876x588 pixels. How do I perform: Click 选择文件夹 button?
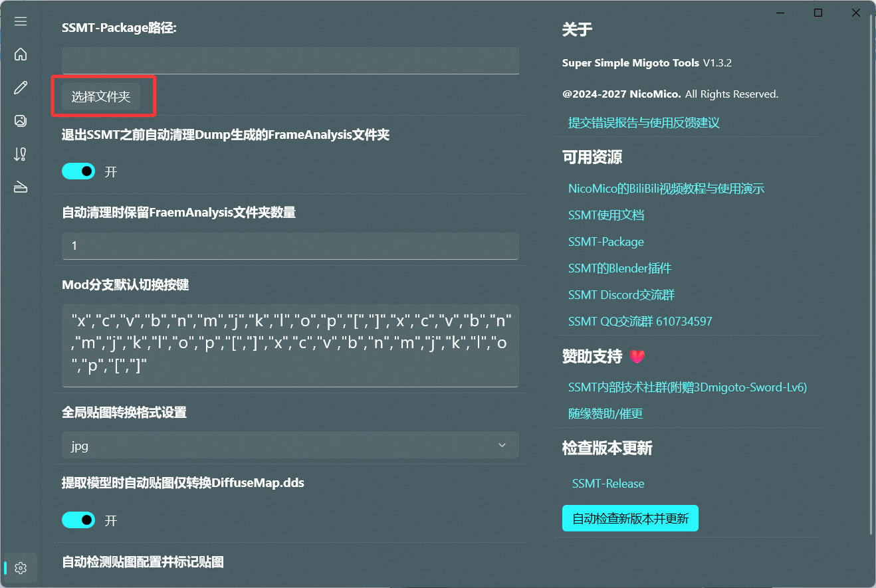(101, 97)
